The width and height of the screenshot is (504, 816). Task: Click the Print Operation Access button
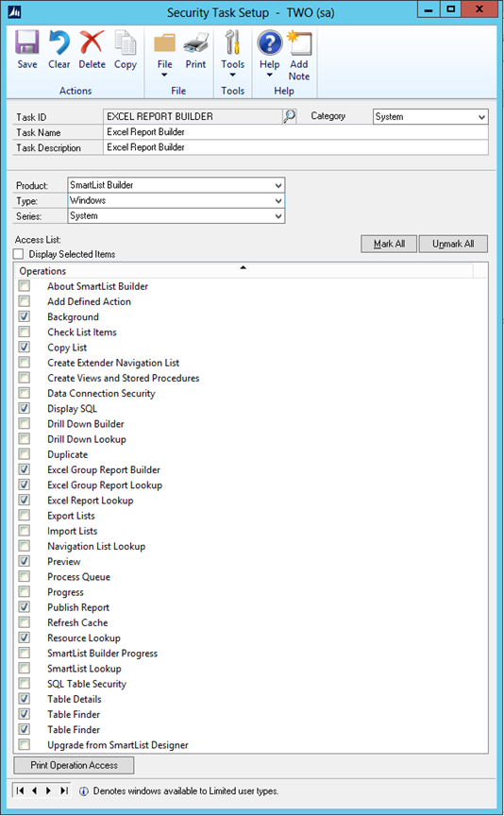coord(74,765)
